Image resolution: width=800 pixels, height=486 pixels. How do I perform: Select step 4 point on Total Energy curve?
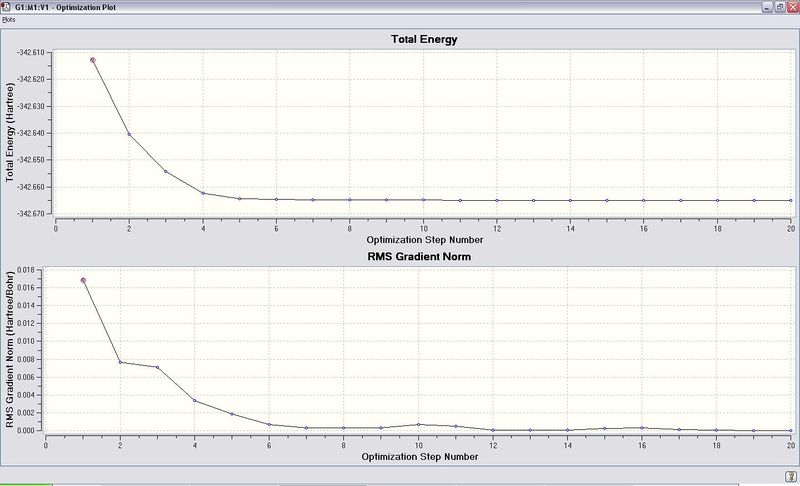pos(203,193)
